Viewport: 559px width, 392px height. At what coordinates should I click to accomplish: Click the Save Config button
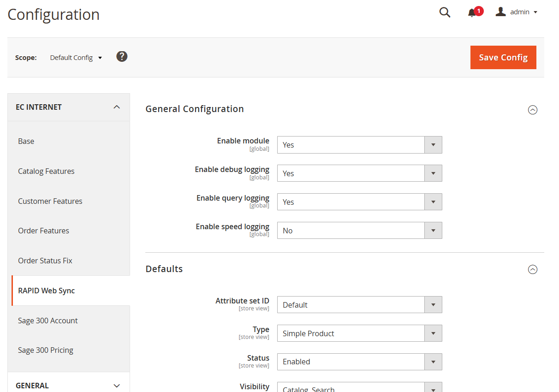coord(503,57)
